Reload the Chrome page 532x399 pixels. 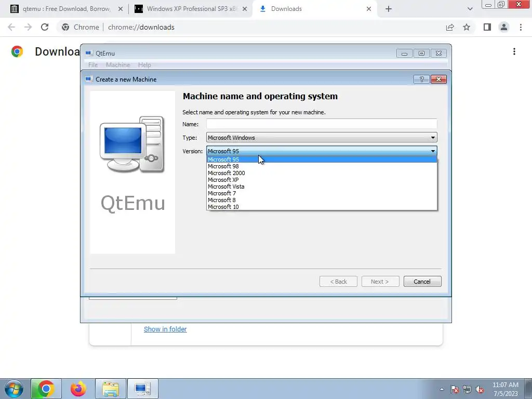[45, 27]
